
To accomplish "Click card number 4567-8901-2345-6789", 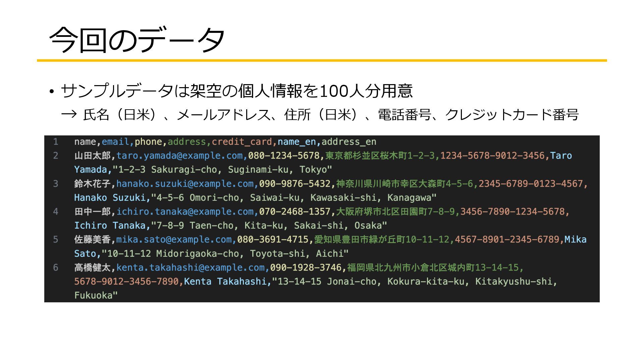I will [x=507, y=239].
